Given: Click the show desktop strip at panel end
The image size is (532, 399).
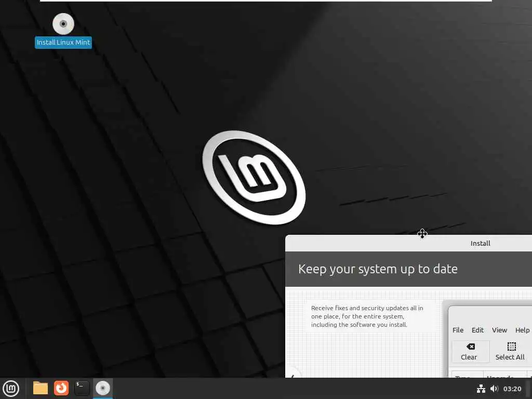Looking at the screenshot, I should click(529, 389).
